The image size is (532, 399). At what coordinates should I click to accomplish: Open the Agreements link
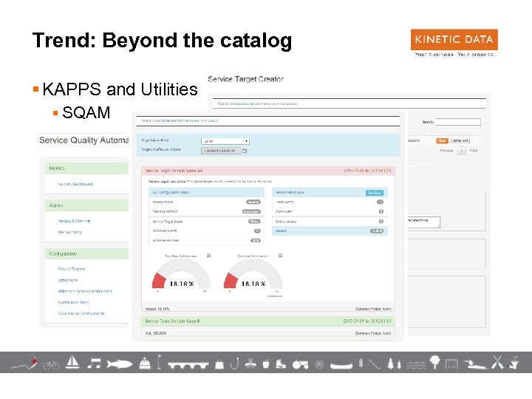[68, 280]
